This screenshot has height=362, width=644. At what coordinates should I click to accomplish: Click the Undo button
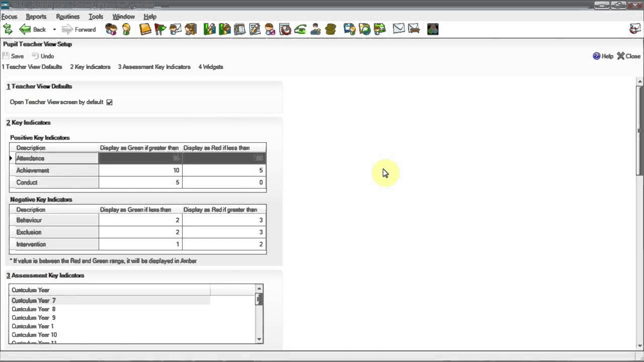43,56
